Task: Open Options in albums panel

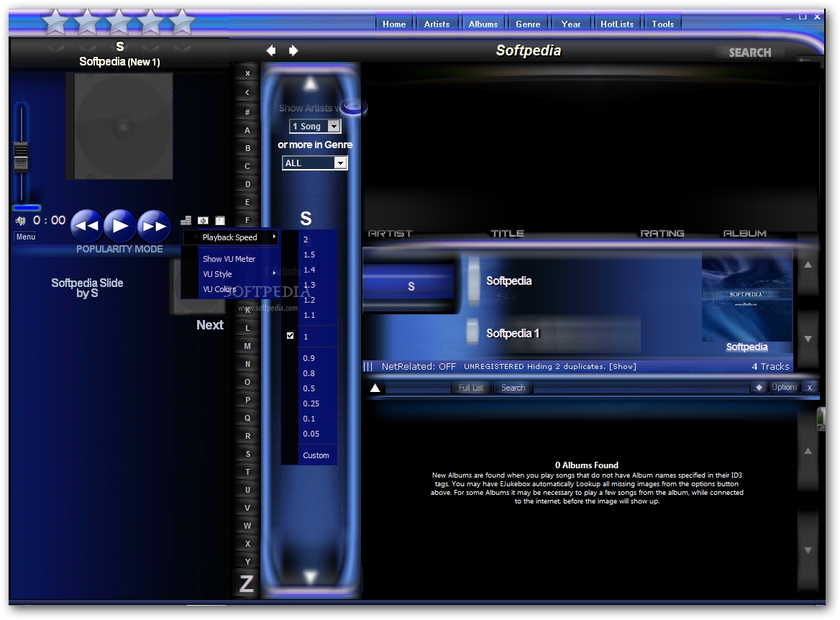Action: pyautogui.click(x=785, y=387)
